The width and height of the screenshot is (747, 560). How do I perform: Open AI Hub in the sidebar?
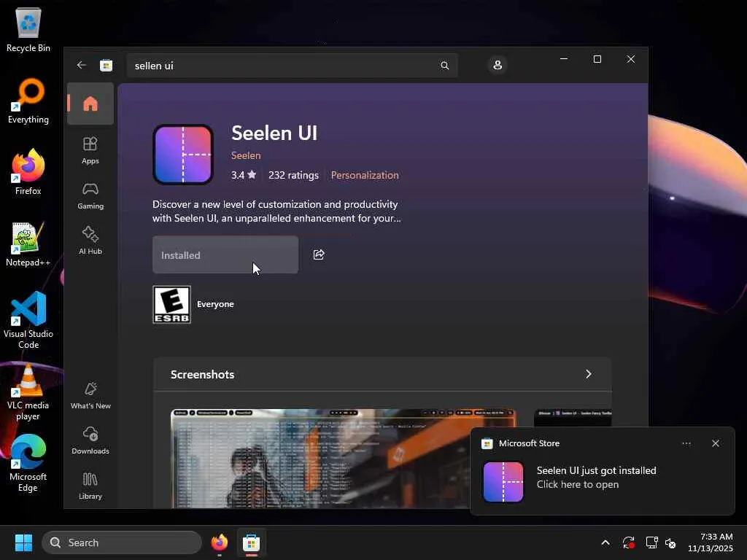(90, 241)
